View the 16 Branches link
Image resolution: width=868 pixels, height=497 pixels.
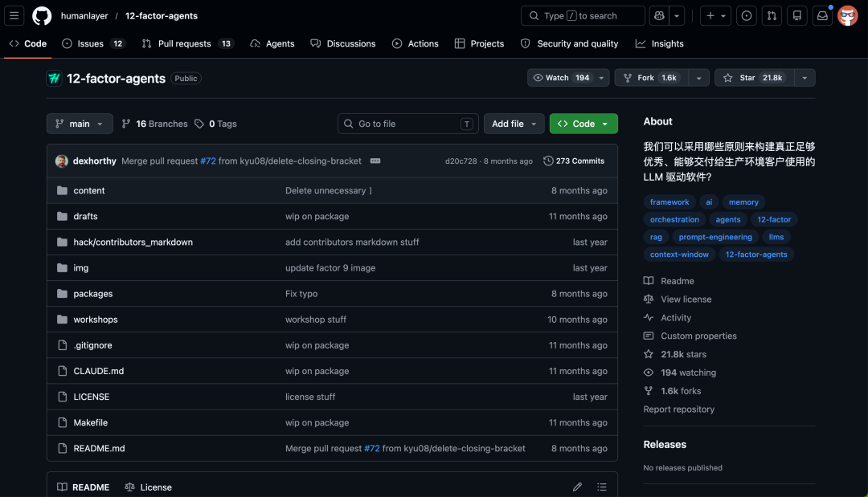(x=155, y=124)
